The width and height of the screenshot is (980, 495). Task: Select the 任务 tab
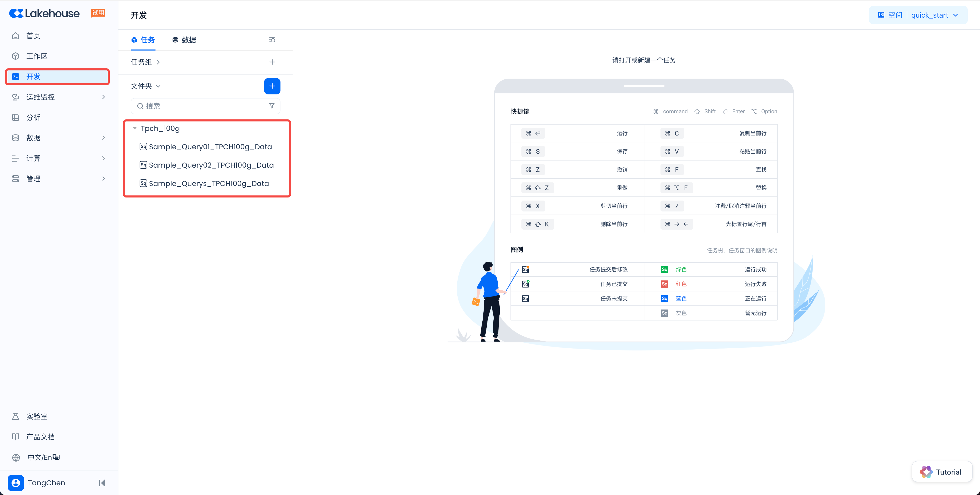[143, 40]
